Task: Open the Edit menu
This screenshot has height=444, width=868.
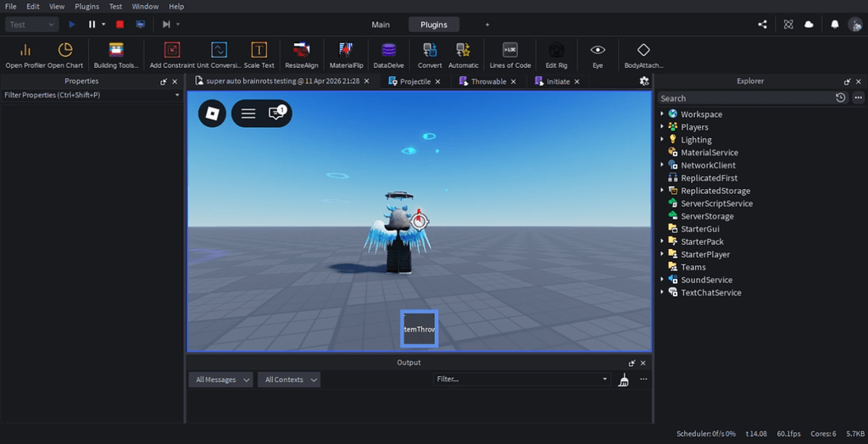Action: click(33, 7)
